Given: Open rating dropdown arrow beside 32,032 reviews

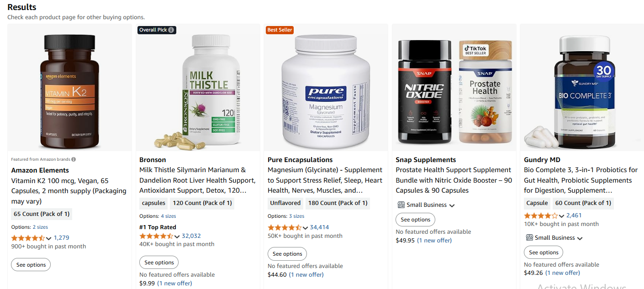Looking at the screenshot, I should pyautogui.click(x=177, y=236).
